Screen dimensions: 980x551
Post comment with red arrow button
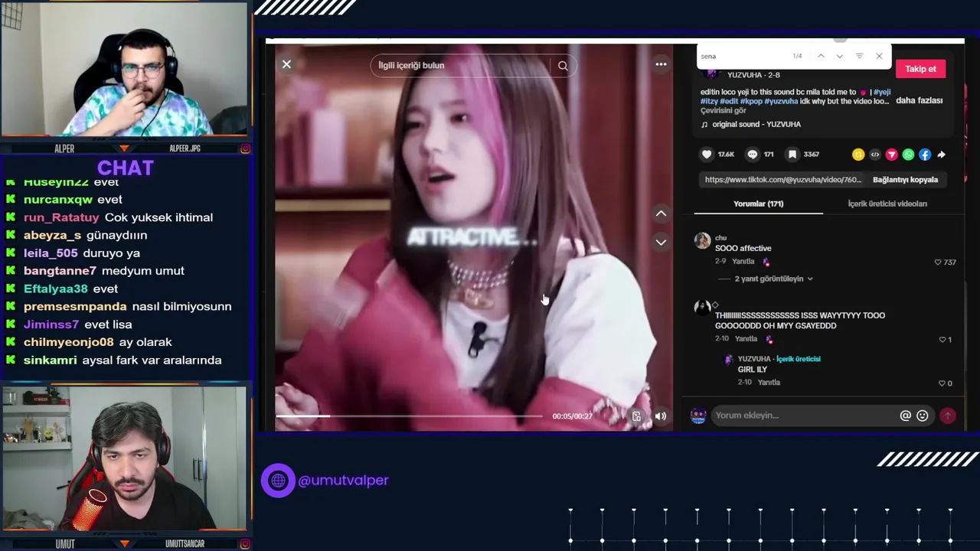pos(948,416)
